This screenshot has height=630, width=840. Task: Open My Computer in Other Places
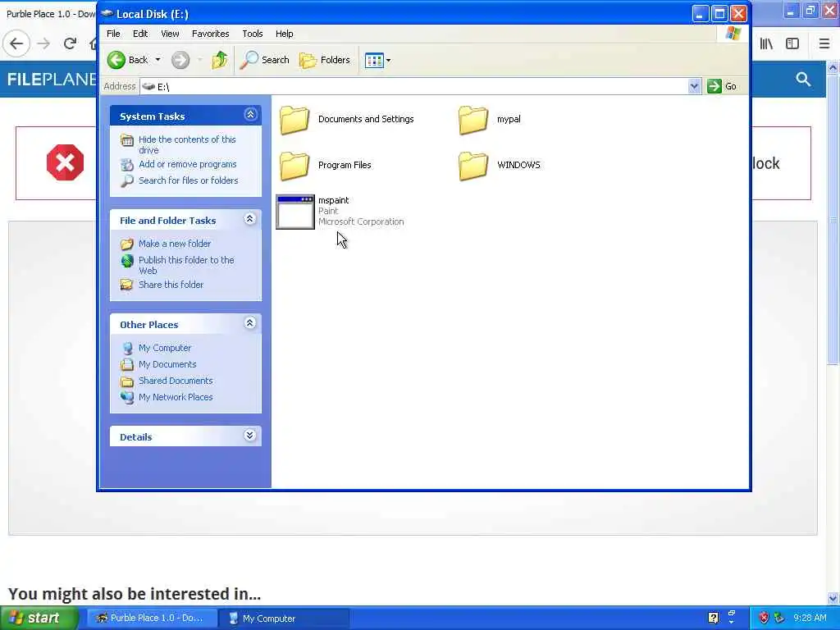tap(164, 348)
